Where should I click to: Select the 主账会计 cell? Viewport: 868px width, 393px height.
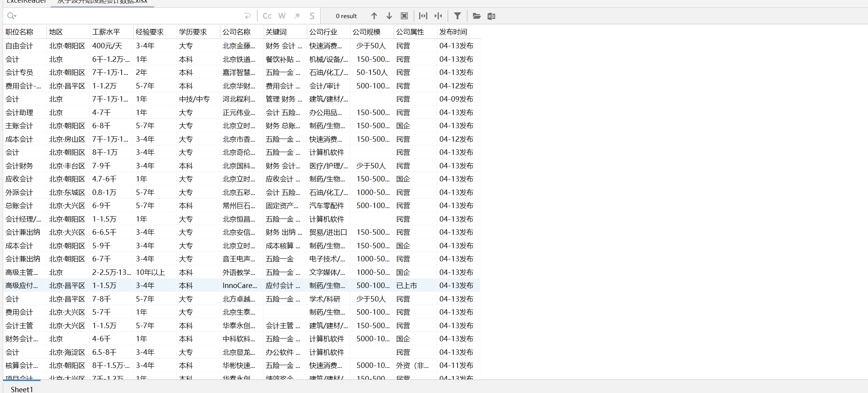coord(25,125)
